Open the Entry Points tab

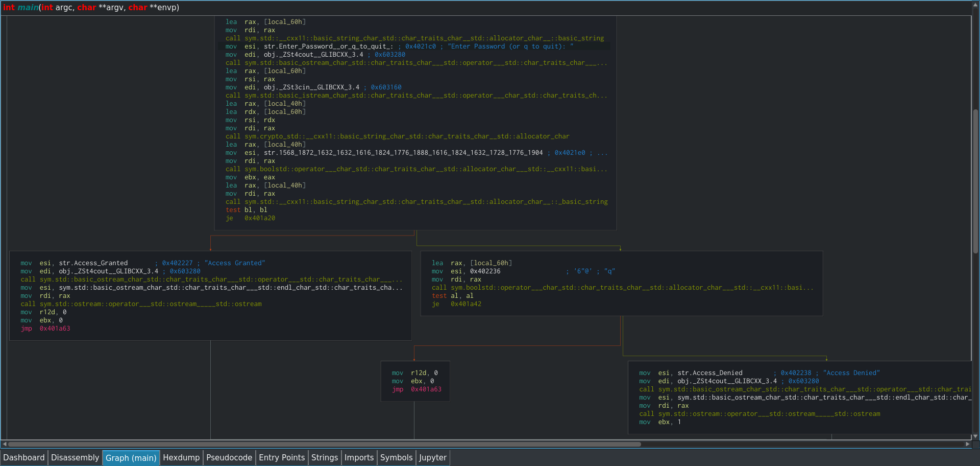[x=282, y=458]
